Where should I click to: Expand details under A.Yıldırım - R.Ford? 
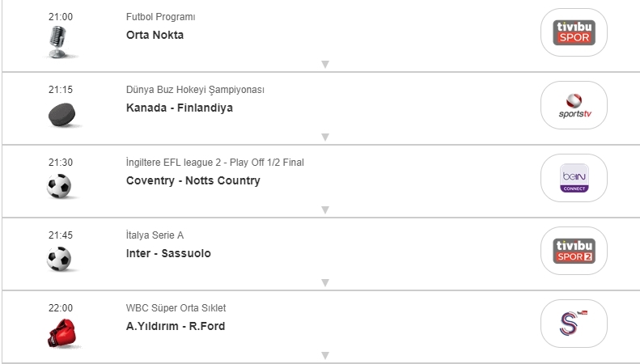point(324,355)
